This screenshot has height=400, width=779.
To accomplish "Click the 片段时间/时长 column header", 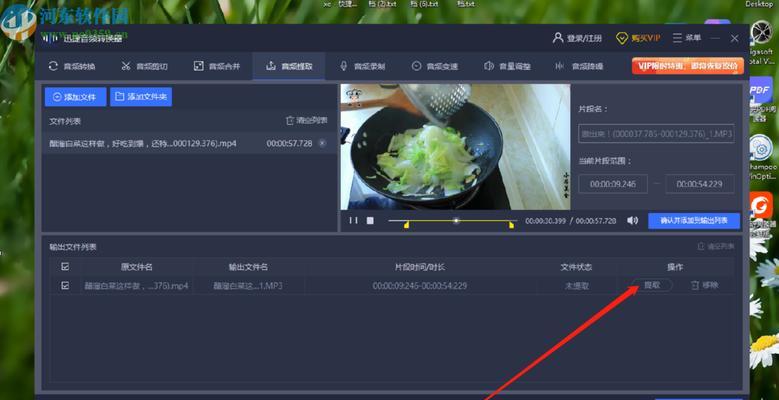I will 420,267.
